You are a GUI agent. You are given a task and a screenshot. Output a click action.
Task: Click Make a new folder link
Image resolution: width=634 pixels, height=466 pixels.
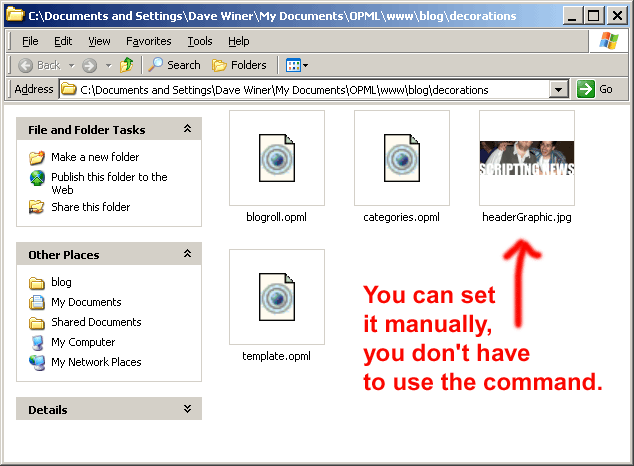95,157
